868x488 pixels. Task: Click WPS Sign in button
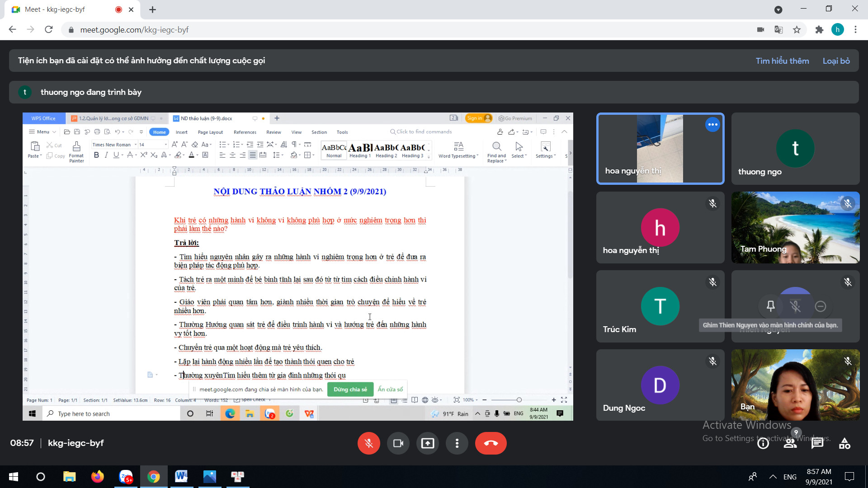pyautogui.click(x=479, y=118)
